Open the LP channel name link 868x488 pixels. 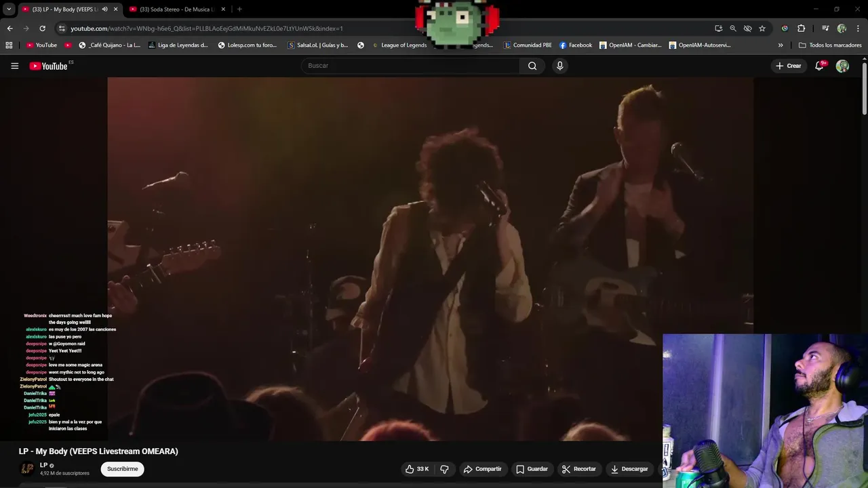(x=43, y=465)
